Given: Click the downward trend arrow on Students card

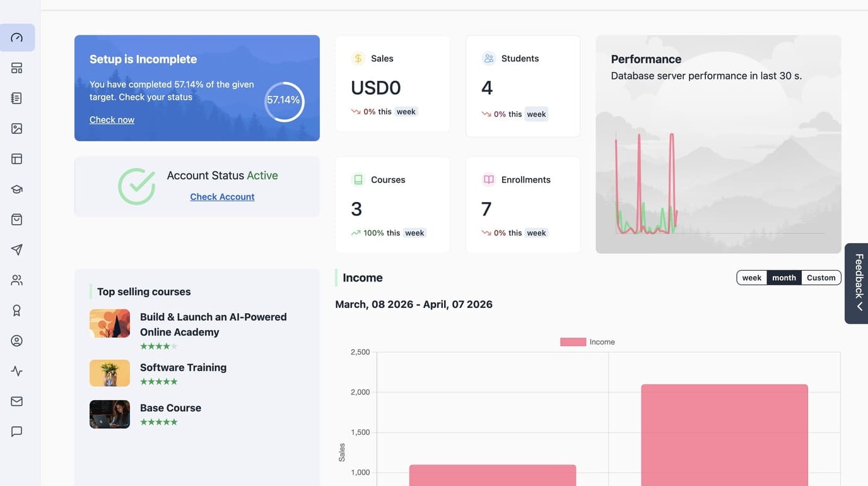Looking at the screenshot, I should pyautogui.click(x=486, y=114).
